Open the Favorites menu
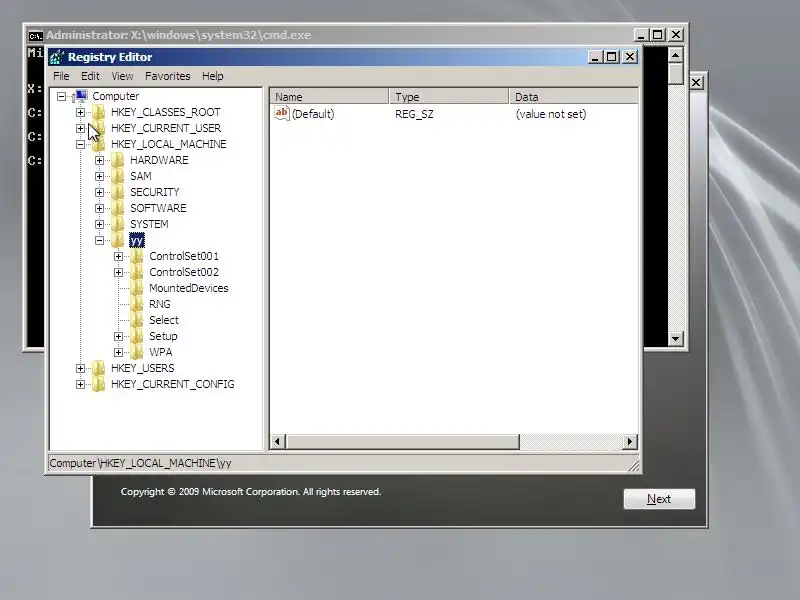Viewport: 800px width, 600px height. [x=167, y=76]
